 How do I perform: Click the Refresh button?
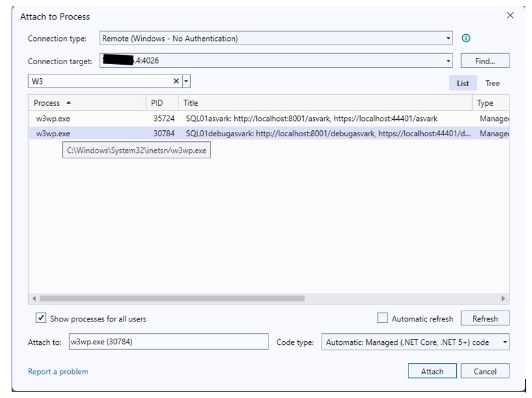tap(485, 319)
